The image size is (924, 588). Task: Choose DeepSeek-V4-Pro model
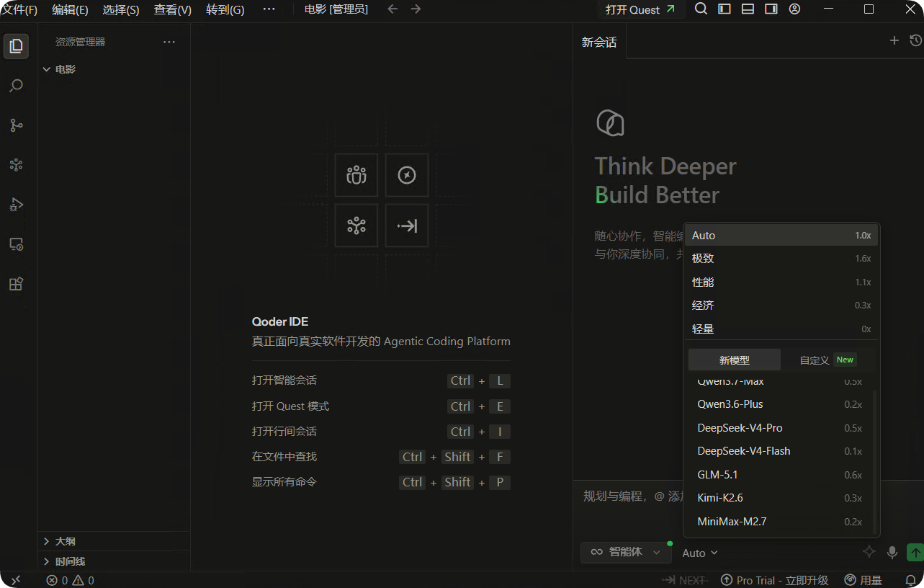(x=780, y=428)
